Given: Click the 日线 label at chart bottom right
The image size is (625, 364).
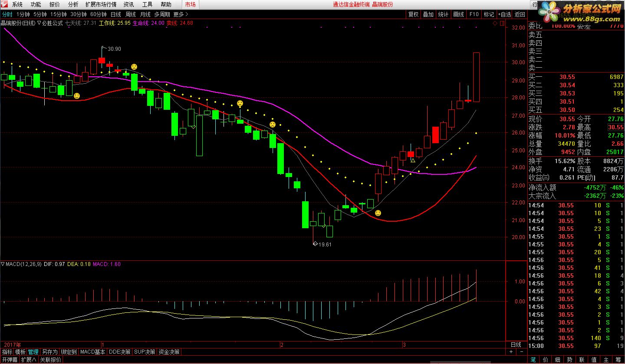Looking at the screenshot, I should click(516, 344).
